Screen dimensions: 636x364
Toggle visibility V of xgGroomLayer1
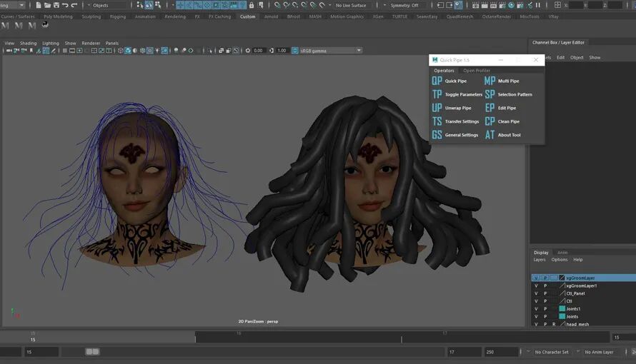click(x=536, y=285)
